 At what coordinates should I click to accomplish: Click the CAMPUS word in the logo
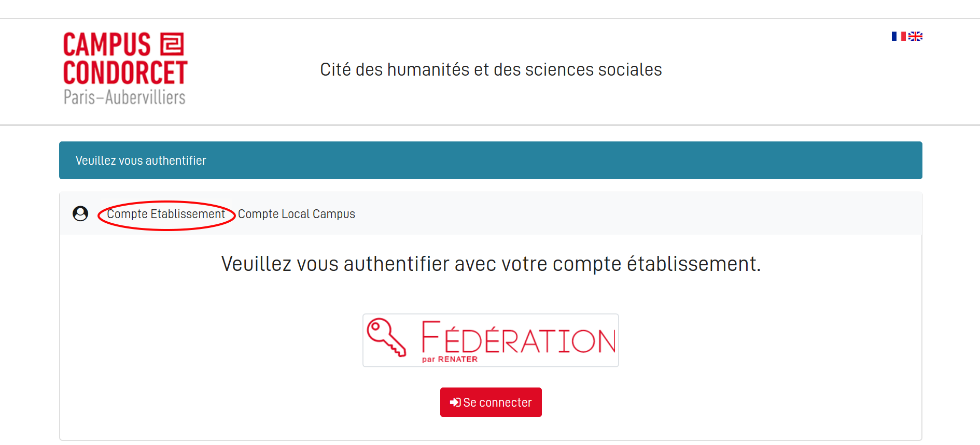coord(107,45)
